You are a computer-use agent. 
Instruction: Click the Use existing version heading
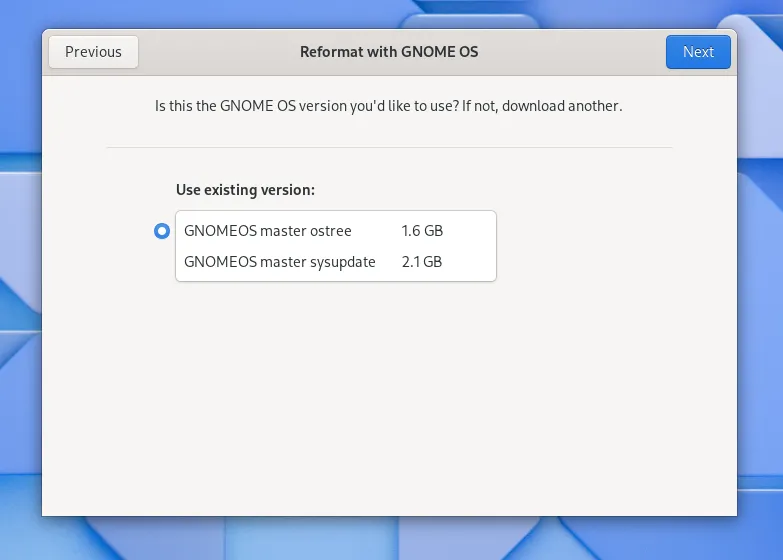coord(245,190)
